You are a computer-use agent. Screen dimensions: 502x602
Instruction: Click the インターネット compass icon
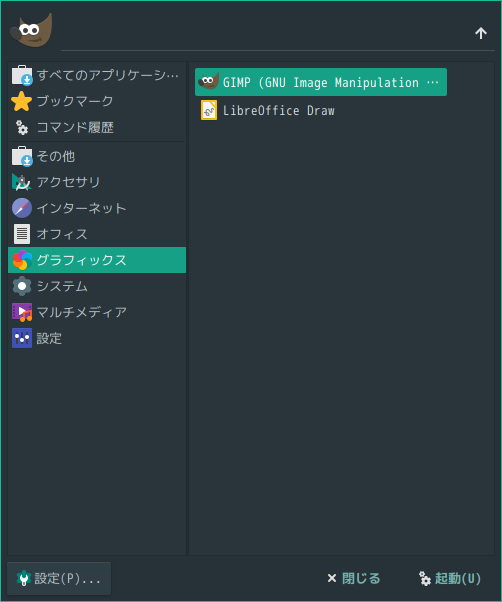22,208
